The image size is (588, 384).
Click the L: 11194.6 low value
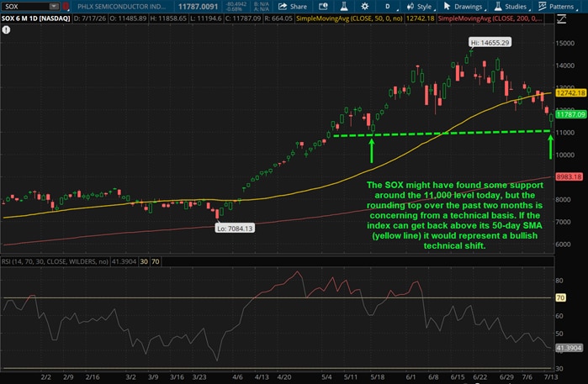point(205,18)
